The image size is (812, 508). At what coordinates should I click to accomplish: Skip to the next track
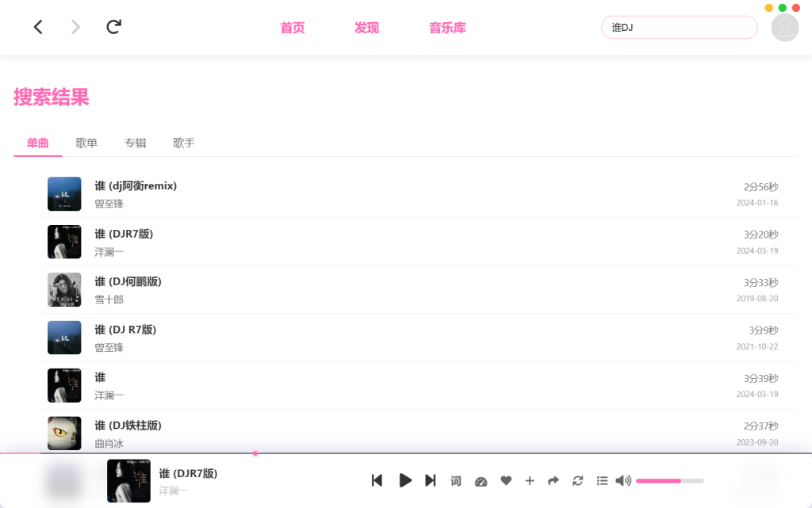431,480
